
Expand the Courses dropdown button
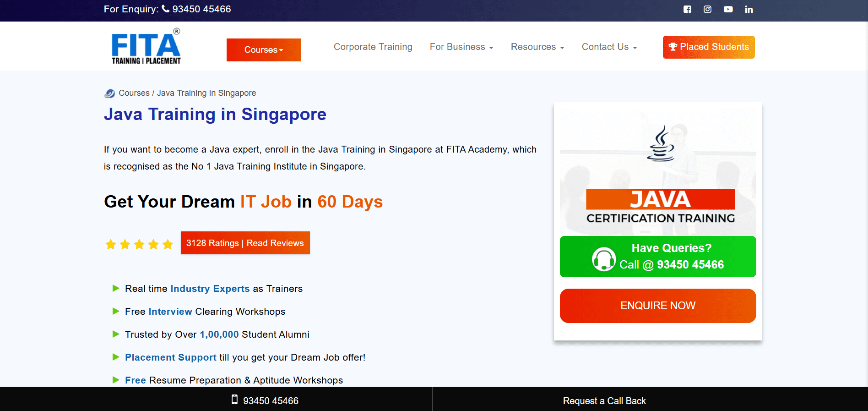[264, 50]
